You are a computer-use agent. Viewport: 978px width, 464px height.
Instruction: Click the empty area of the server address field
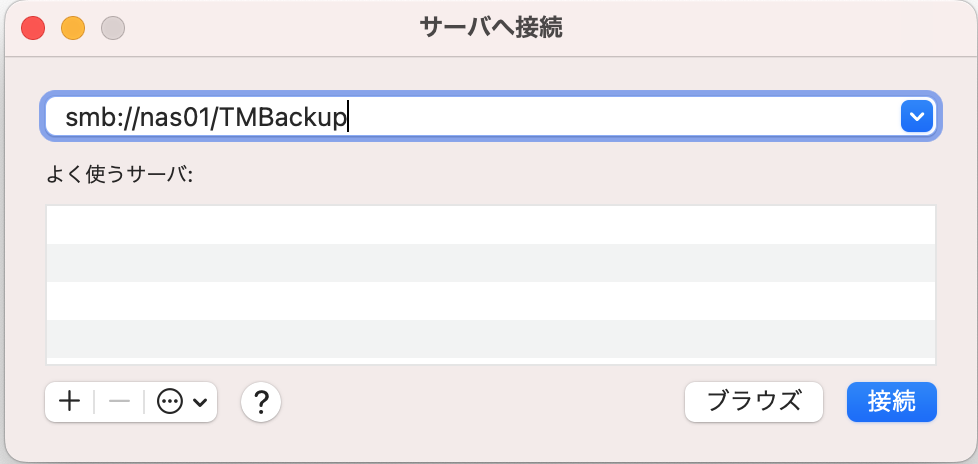[620, 118]
